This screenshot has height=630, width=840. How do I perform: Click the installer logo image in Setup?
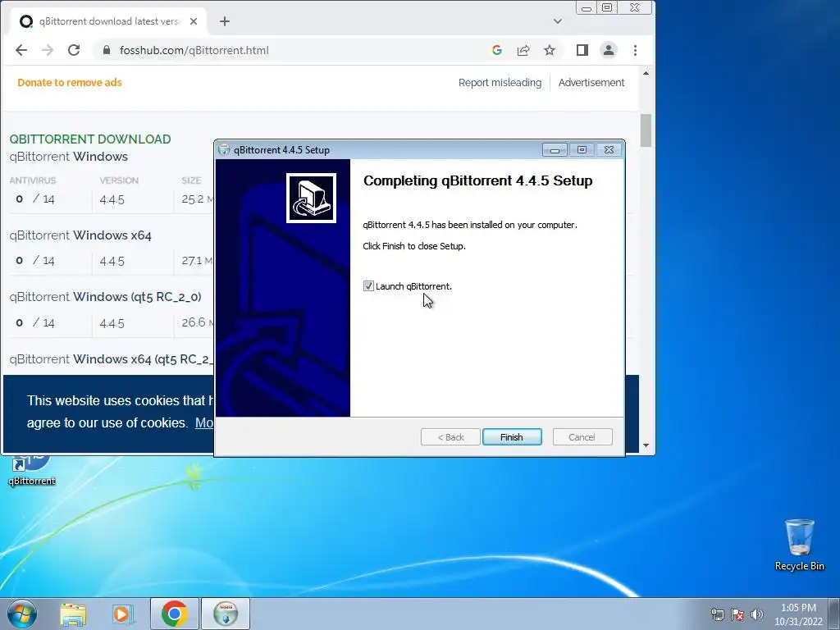(x=311, y=198)
